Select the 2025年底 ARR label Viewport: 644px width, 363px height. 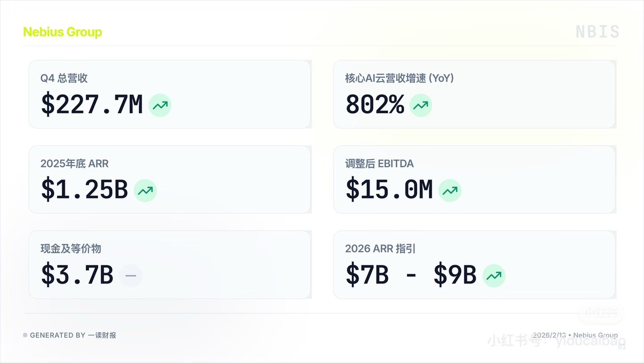click(75, 164)
